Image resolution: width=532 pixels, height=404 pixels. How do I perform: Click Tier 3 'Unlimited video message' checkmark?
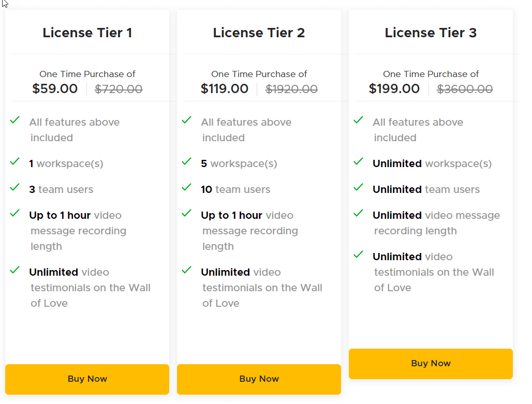click(359, 213)
